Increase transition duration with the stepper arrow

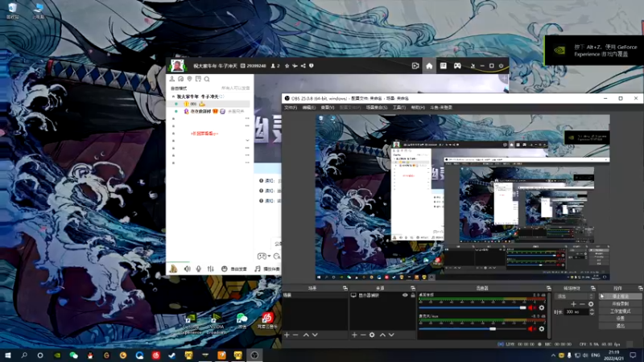click(592, 310)
